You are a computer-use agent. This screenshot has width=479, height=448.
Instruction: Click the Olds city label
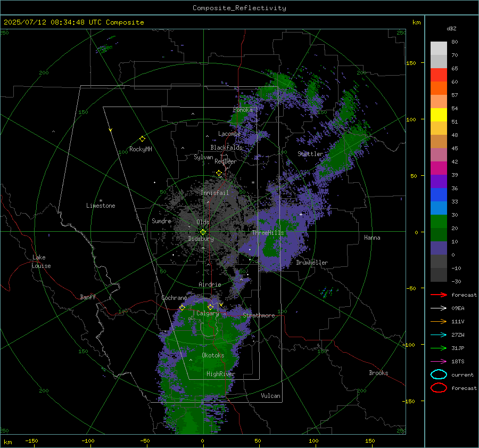[203, 222]
